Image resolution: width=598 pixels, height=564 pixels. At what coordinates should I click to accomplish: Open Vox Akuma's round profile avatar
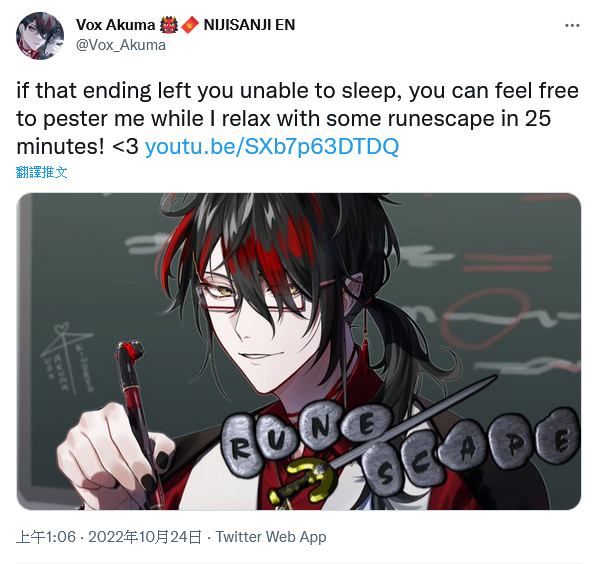click(40, 36)
